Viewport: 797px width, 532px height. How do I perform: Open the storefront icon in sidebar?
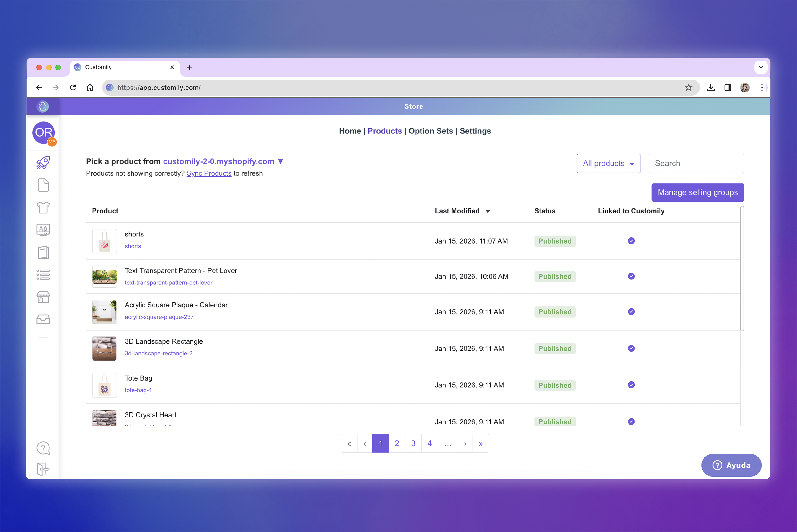(x=43, y=297)
